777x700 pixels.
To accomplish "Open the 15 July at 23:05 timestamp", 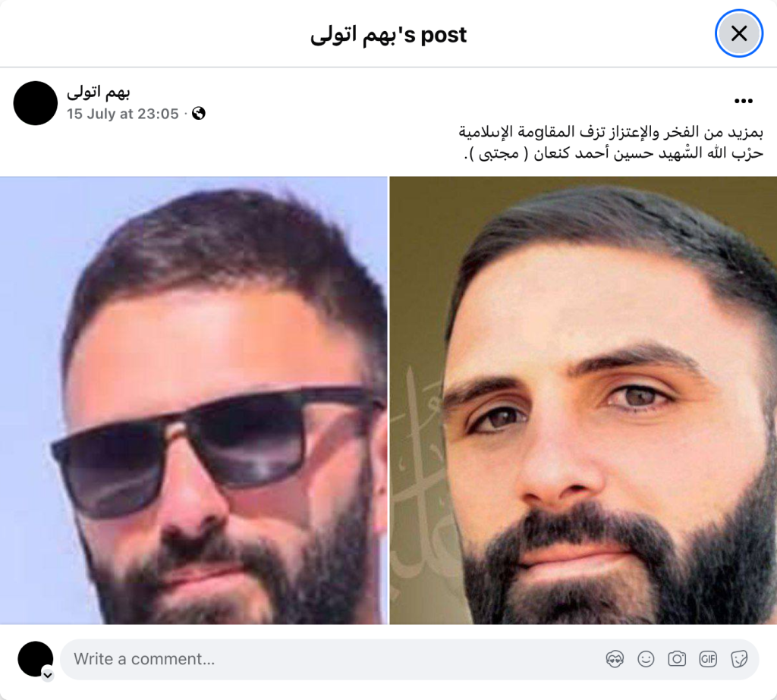I will click(x=122, y=114).
